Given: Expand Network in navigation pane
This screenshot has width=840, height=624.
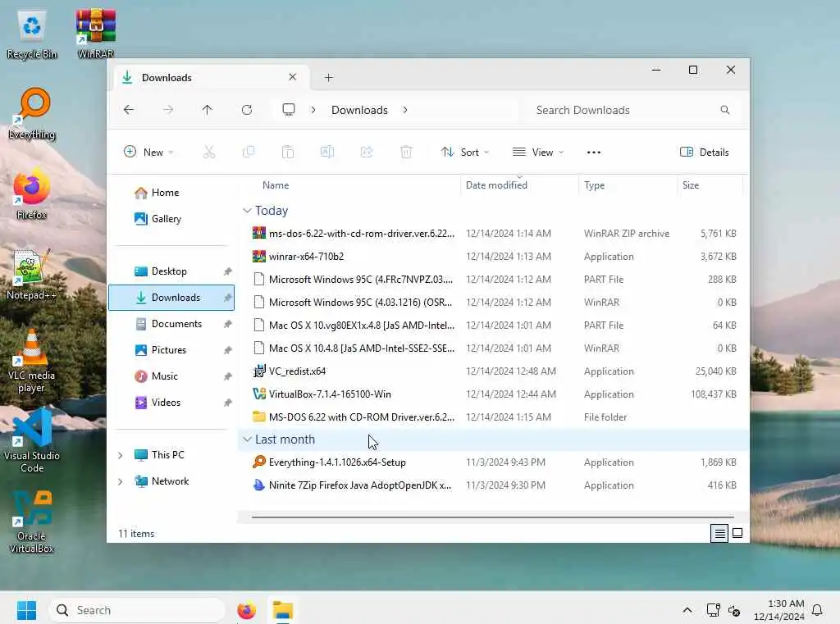Looking at the screenshot, I should coord(120,481).
